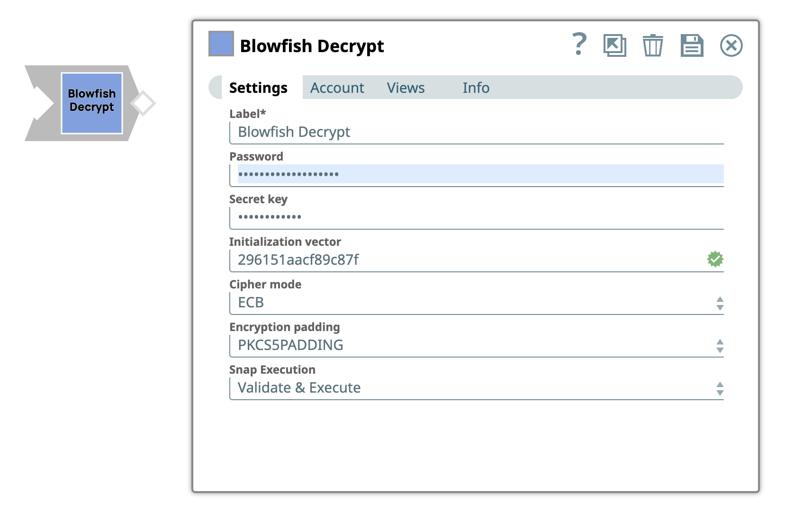The width and height of the screenshot is (812, 520).
Task: Focus the Password input field
Action: pos(476,174)
